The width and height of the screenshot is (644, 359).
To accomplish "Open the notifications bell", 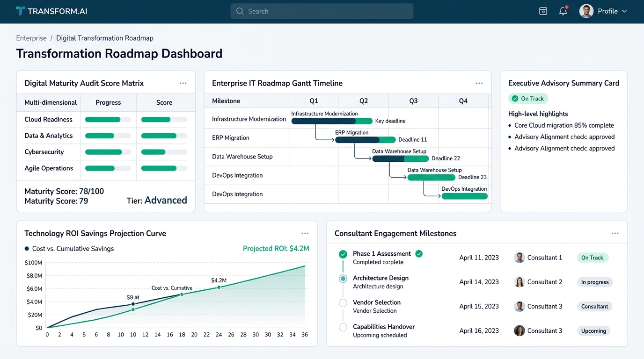I will click(x=563, y=11).
